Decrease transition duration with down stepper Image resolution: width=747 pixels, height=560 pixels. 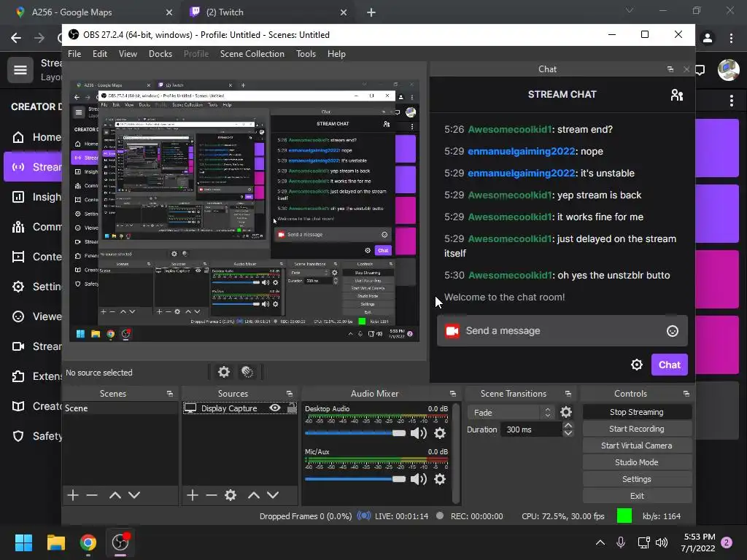point(568,433)
